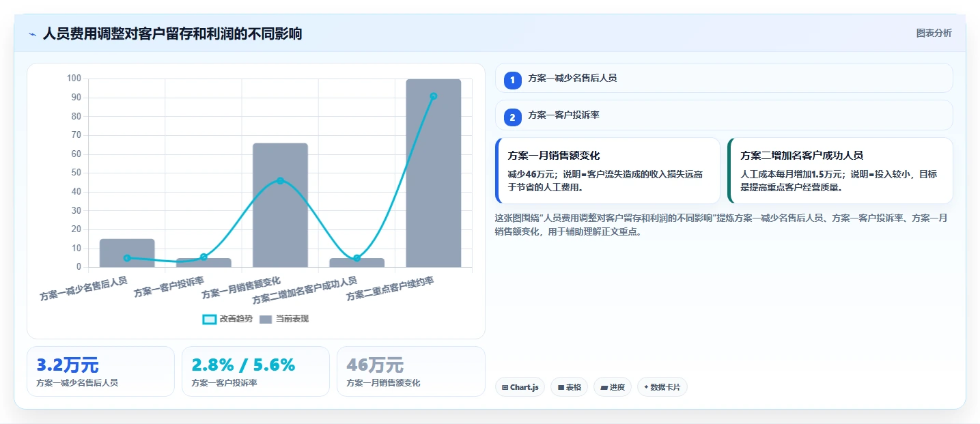Click the number 2 badge
The width and height of the screenshot is (980, 424).
click(513, 117)
